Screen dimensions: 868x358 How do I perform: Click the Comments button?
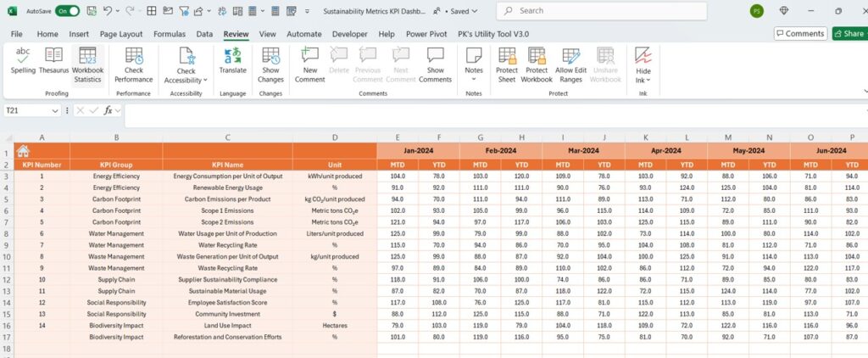(800, 33)
